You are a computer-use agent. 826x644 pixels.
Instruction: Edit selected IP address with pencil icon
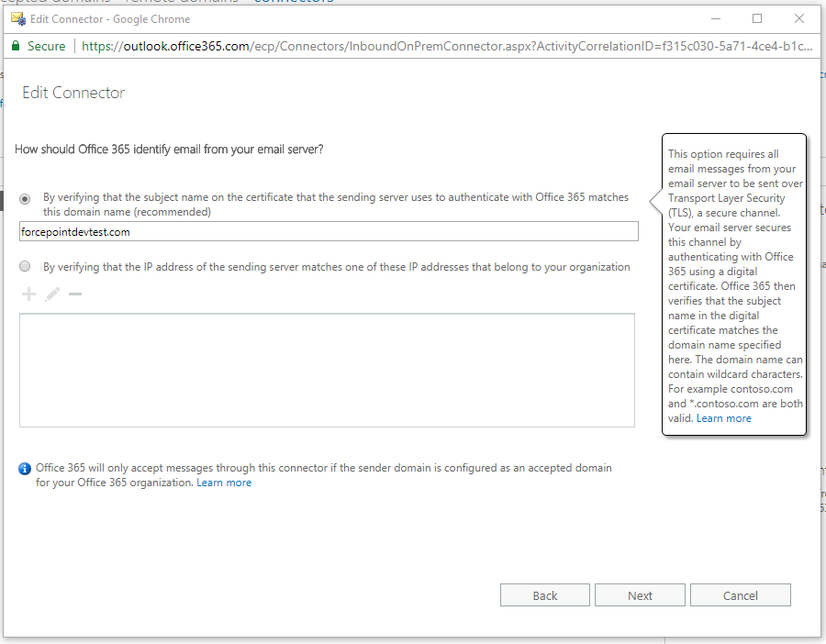(x=52, y=294)
